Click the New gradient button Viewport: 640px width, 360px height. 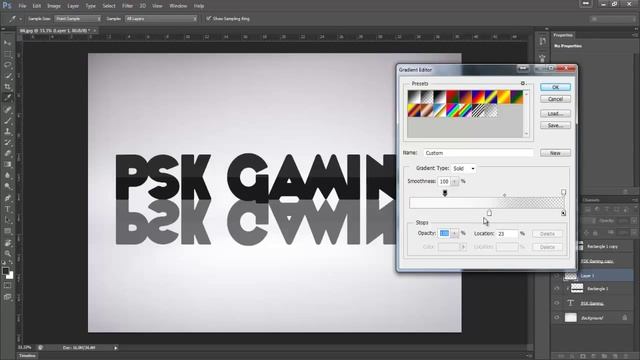555,153
